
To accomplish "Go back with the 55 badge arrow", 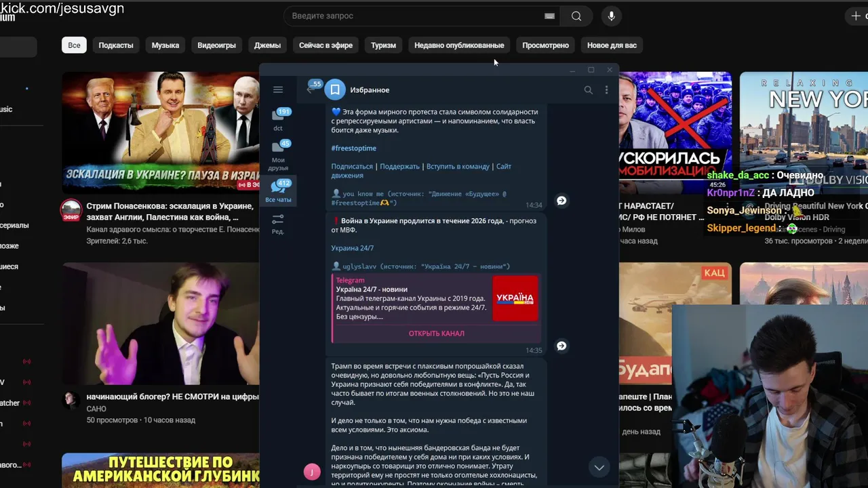I will click(x=311, y=89).
